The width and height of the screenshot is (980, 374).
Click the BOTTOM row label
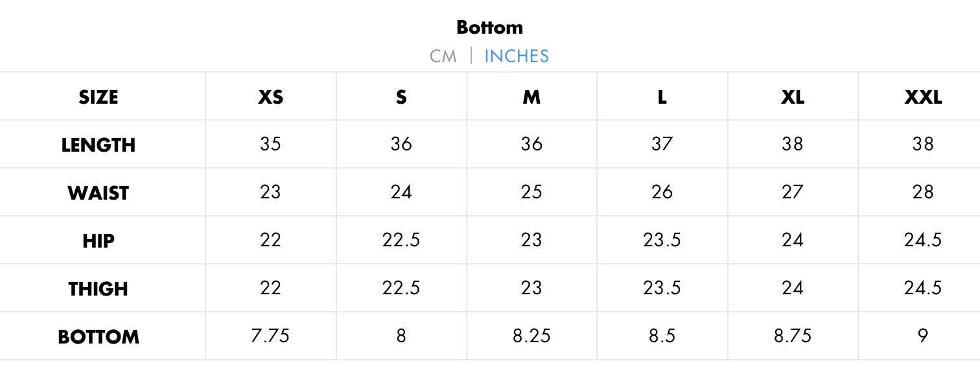tap(99, 337)
